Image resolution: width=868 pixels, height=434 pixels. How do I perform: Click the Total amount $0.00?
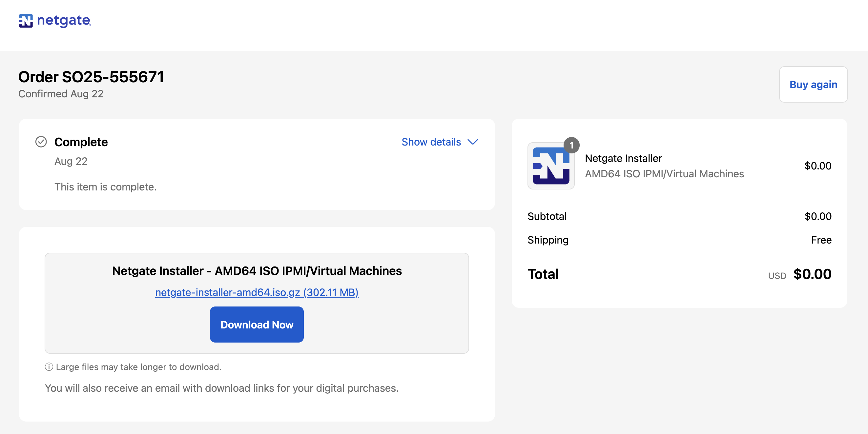click(812, 274)
